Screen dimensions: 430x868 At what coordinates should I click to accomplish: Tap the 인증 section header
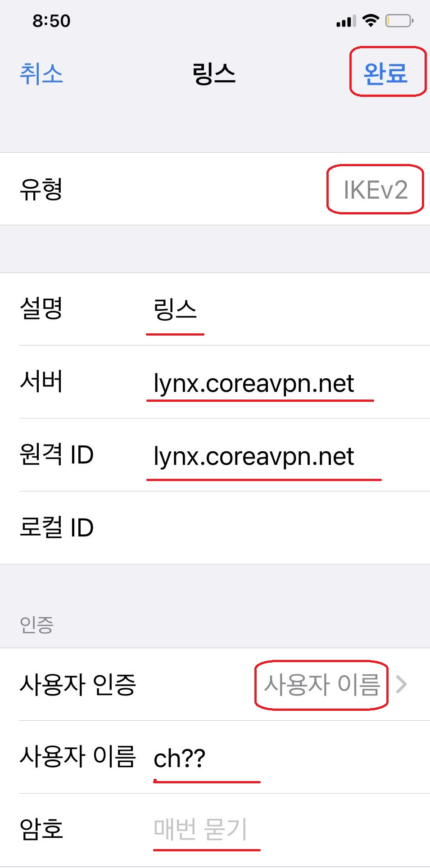point(36,625)
